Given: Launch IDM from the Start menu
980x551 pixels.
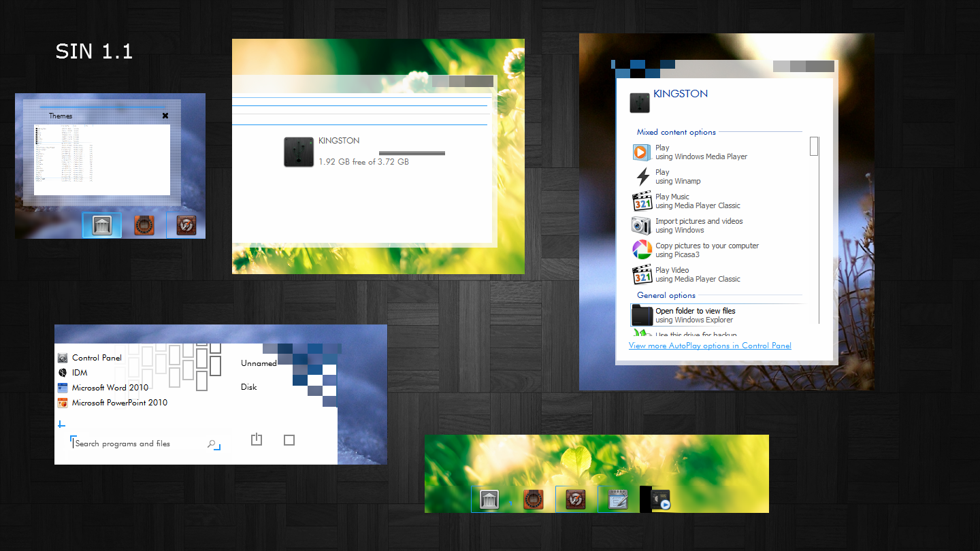Looking at the screenshot, I should 73,373.
